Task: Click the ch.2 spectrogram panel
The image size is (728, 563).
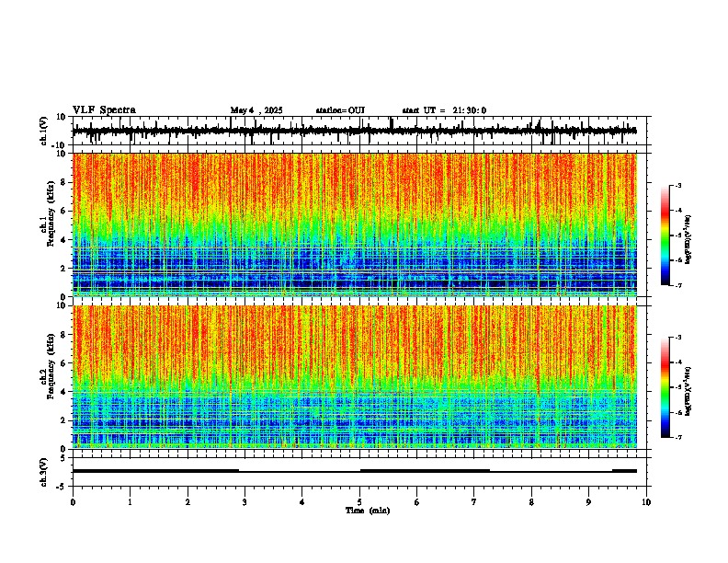Action: (355, 377)
